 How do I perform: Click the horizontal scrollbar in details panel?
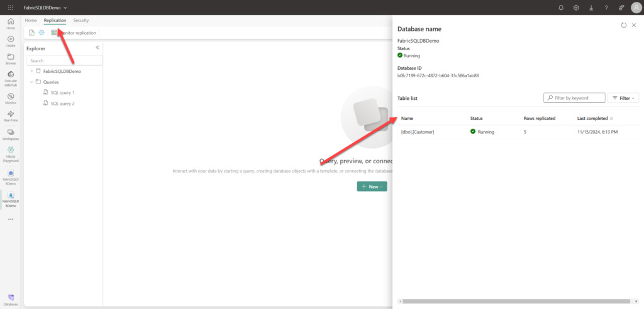[x=517, y=301]
